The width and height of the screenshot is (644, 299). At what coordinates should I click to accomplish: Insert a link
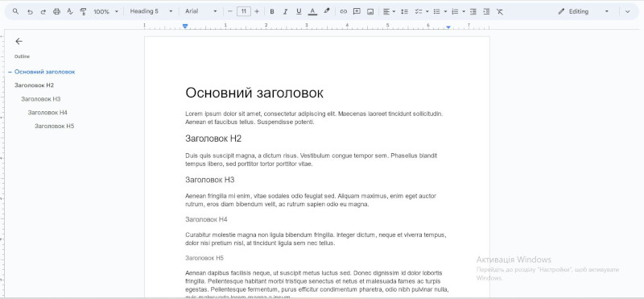point(344,11)
